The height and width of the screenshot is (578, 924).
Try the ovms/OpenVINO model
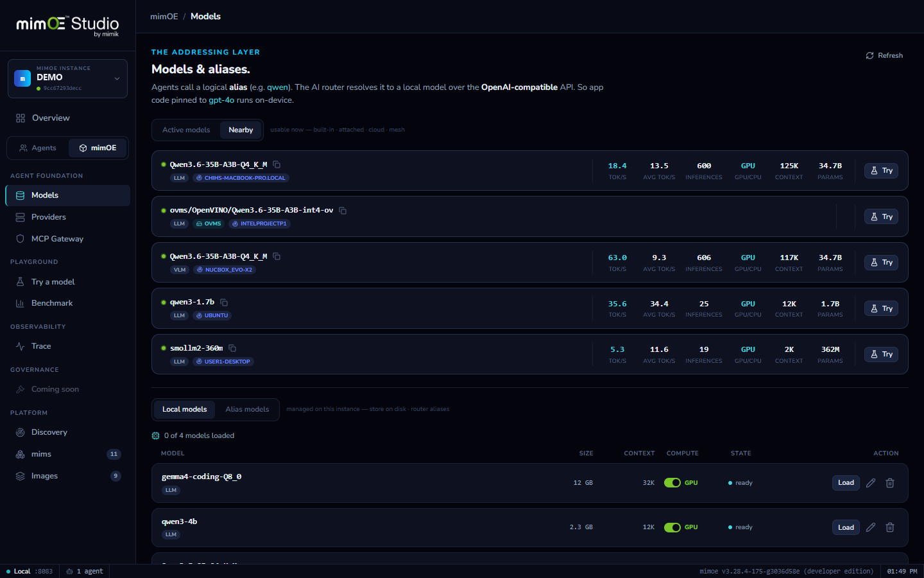coord(881,217)
